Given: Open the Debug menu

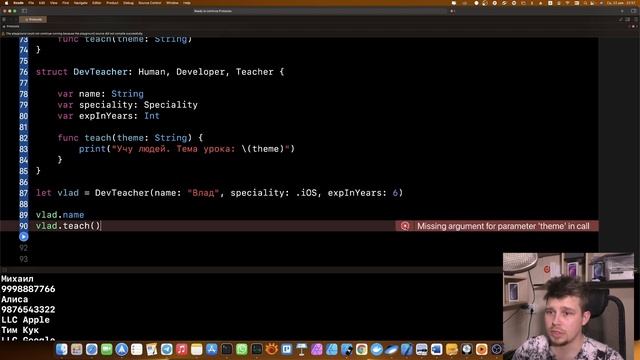Looking at the screenshot, I should coord(128,3).
